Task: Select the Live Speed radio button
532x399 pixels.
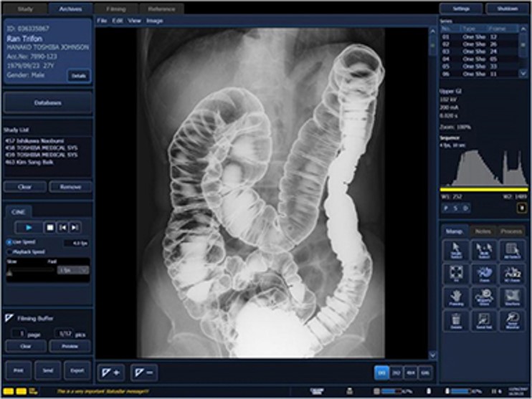Action: point(9,243)
